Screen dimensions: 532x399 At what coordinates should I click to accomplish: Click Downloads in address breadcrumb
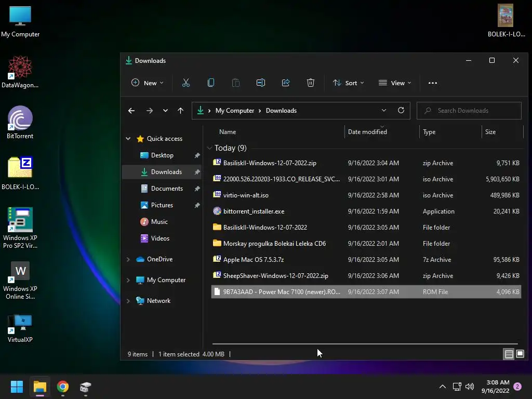(x=281, y=111)
